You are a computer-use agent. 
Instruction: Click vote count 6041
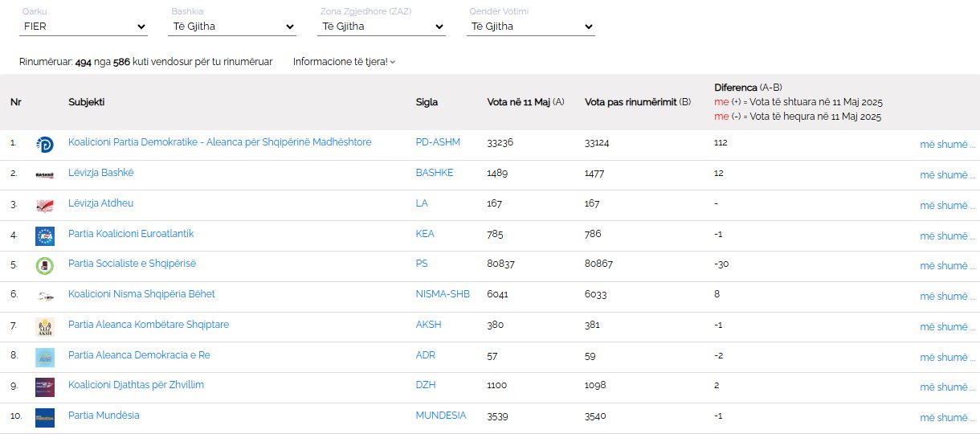(497, 294)
